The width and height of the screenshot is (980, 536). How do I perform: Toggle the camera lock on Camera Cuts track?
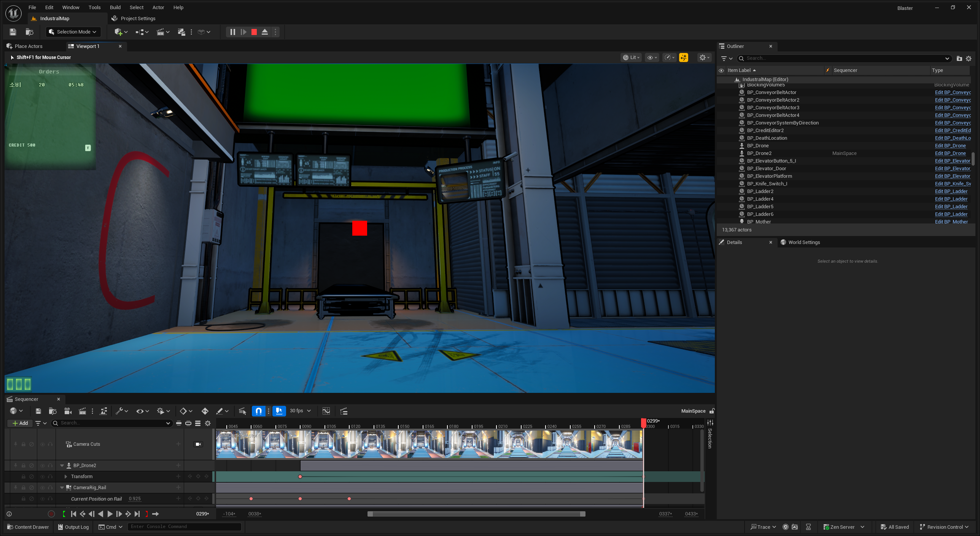(x=198, y=444)
